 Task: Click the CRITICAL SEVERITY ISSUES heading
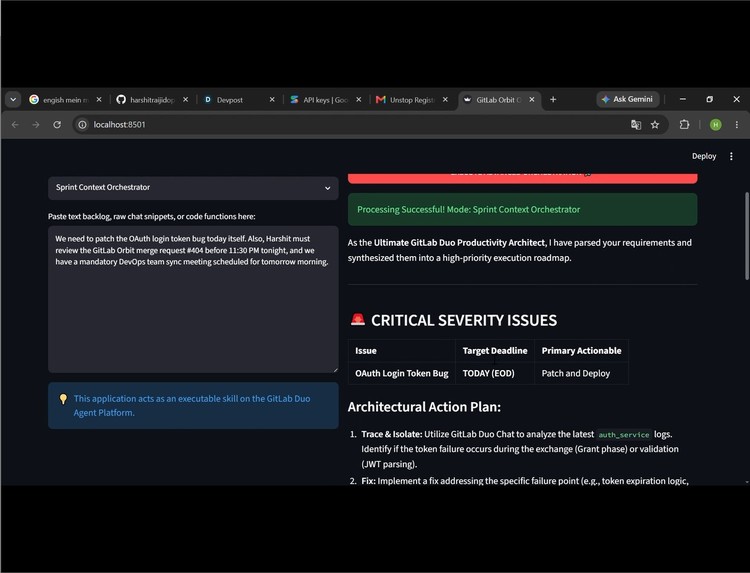463,320
